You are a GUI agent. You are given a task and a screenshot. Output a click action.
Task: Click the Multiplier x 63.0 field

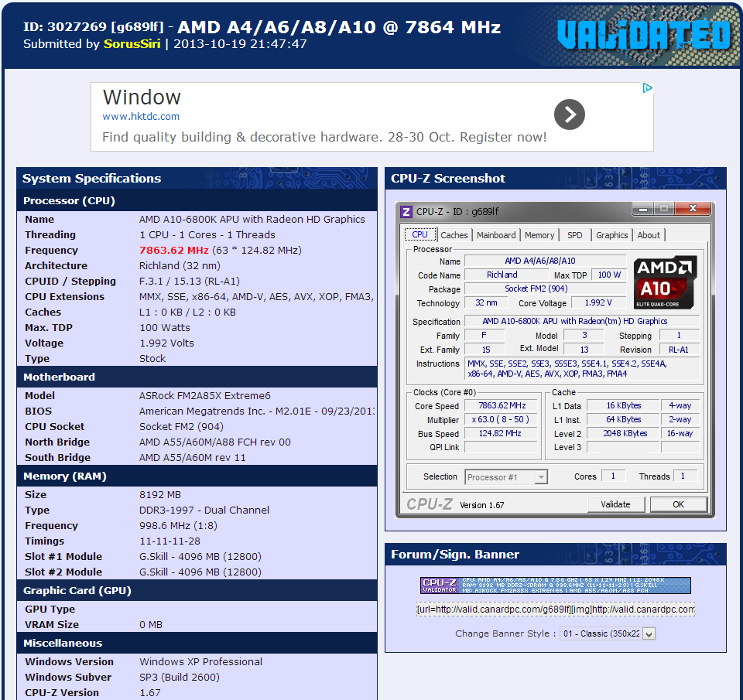502,420
